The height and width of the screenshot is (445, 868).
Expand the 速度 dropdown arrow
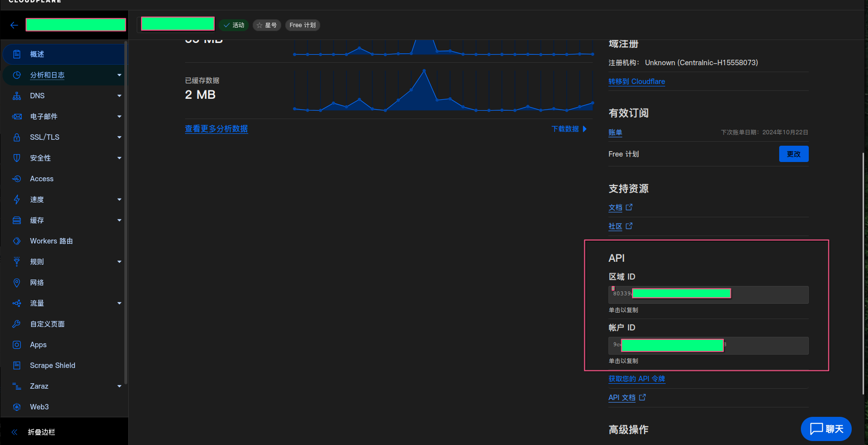[x=119, y=200]
